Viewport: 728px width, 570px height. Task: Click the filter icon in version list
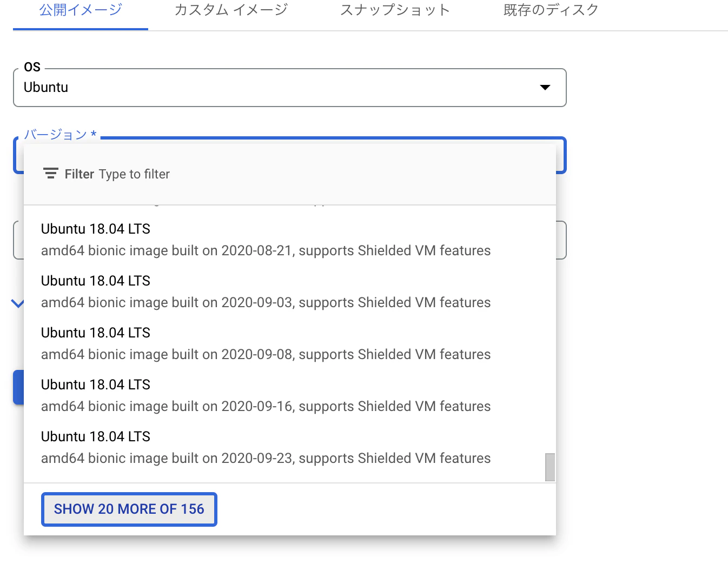point(51,174)
